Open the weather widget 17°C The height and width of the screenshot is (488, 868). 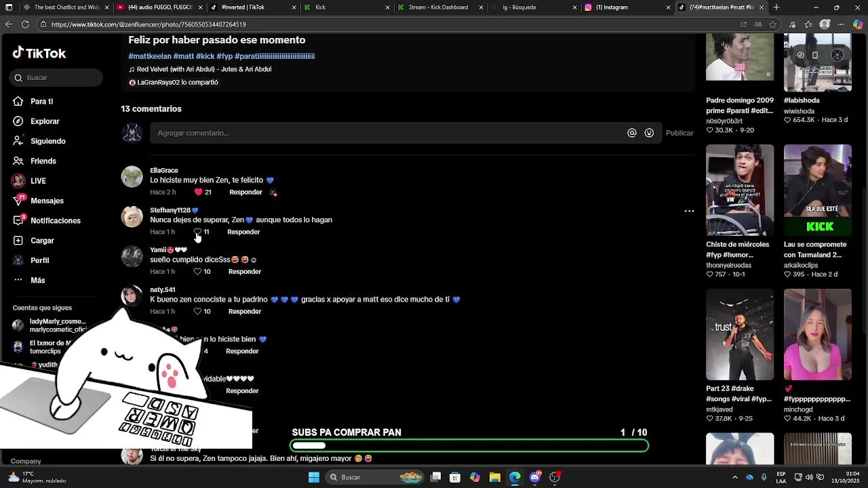coord(37,477)
